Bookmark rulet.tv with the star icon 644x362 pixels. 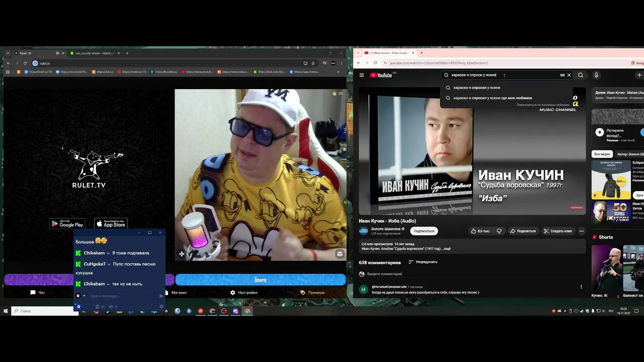tap(313, 63)
